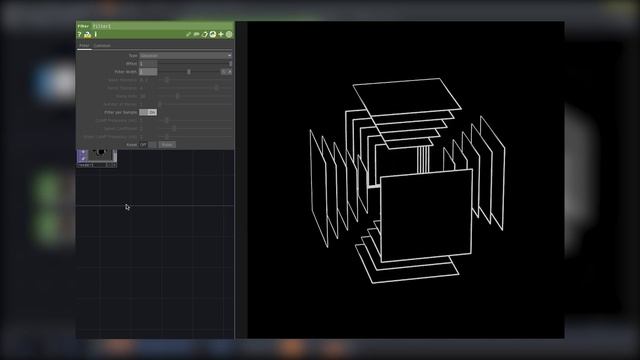Click the Reset Pulse button
Viewport: 640px width, 360px height.
(x=167, y=145)
